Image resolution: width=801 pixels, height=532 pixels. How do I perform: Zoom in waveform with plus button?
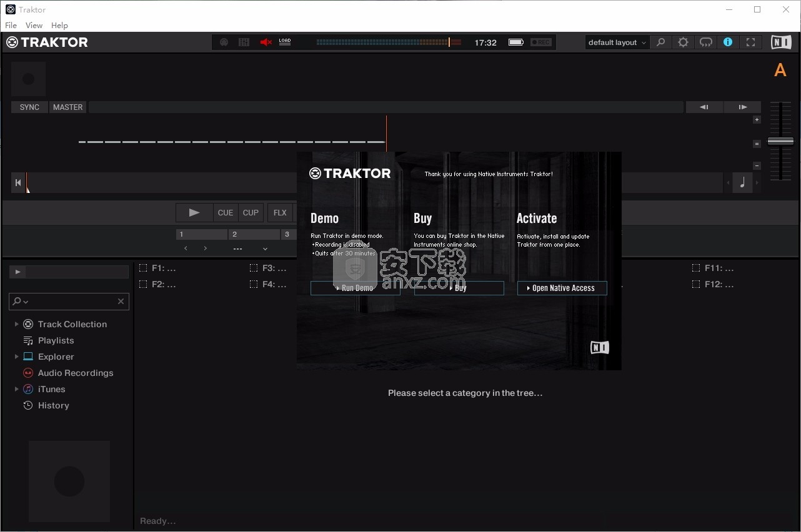[757, 120]
